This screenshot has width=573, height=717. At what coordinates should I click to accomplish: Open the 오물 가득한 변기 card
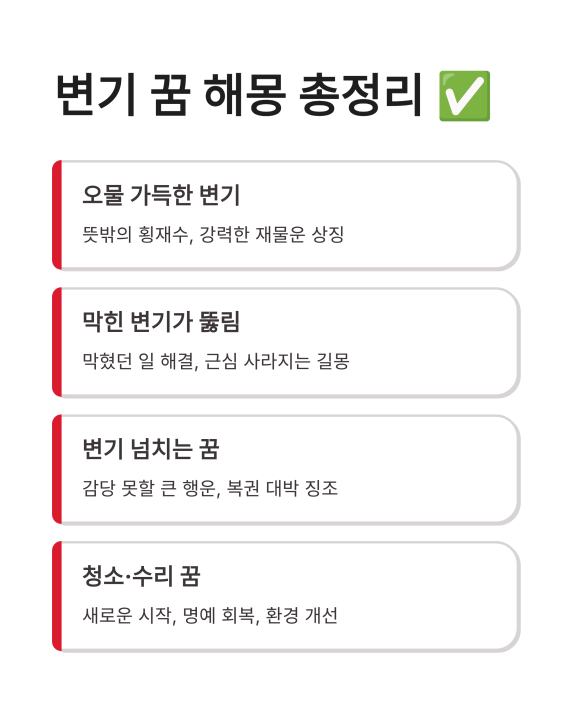(286, 215)
